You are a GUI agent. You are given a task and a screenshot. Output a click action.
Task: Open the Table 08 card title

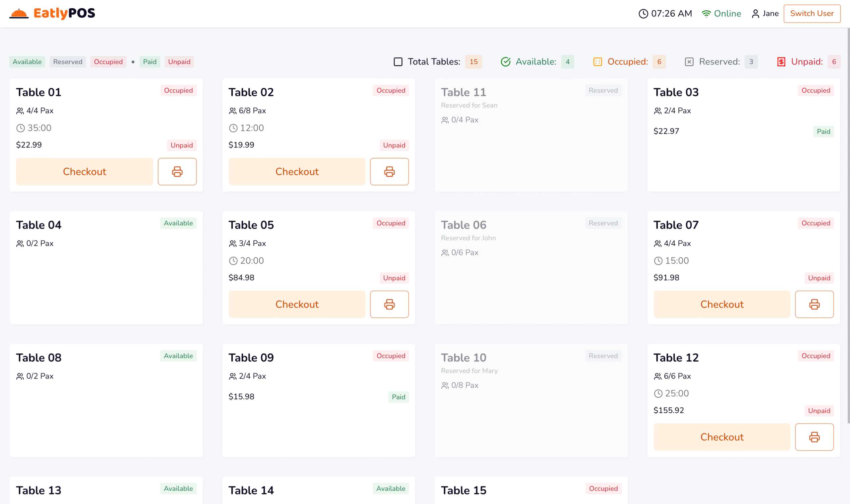tap(39, 358)
